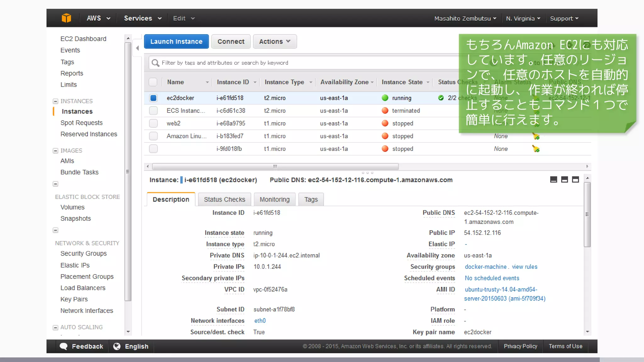
Task: Click the search magnifier icon in filter bar
Action: 155,63
